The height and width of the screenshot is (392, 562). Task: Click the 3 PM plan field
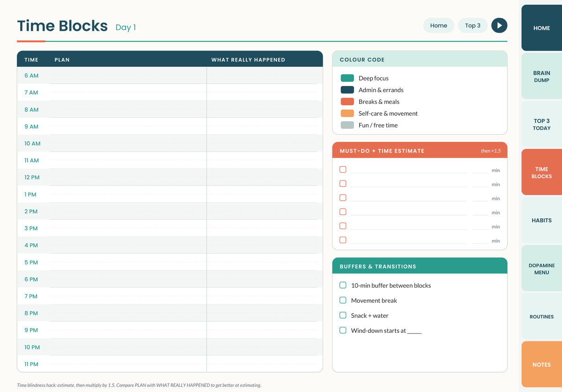[128, 228]
